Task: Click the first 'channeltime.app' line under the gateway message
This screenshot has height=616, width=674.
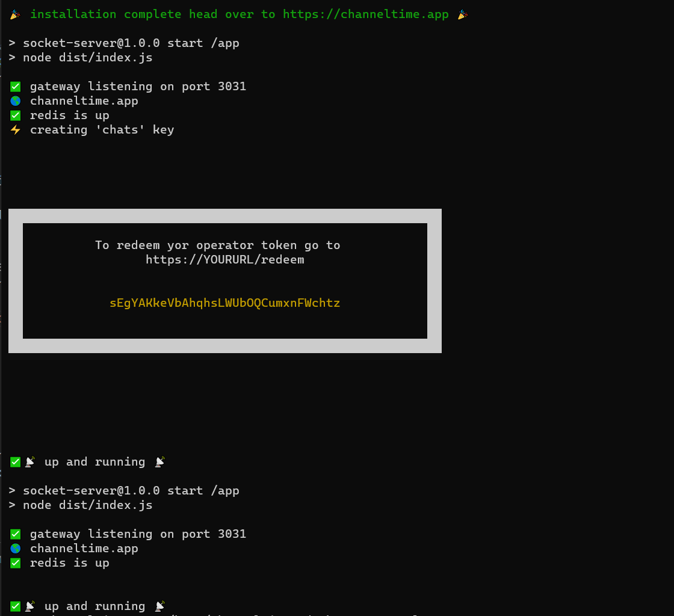Action: click(84, 101)
